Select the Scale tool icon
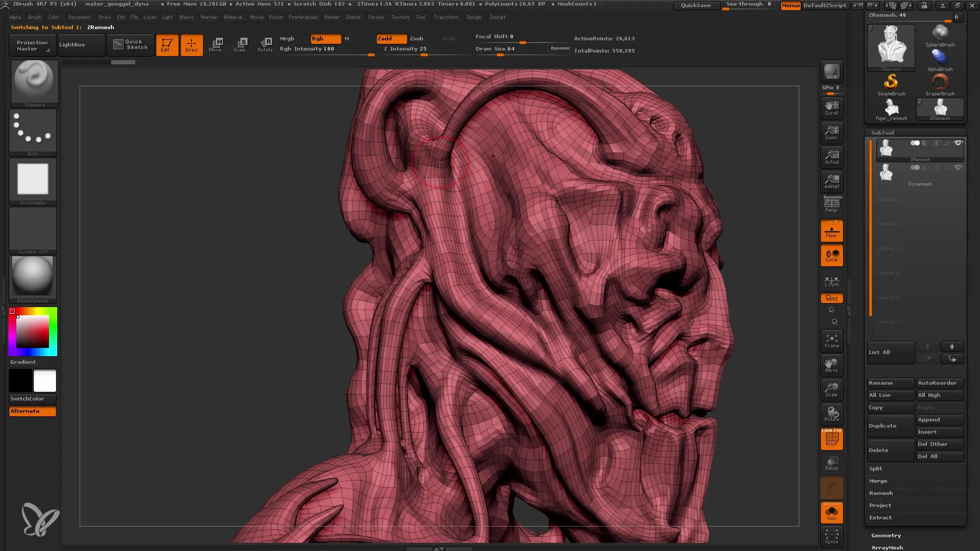Viewport: 980px width, 551px height. coord(239,44)
